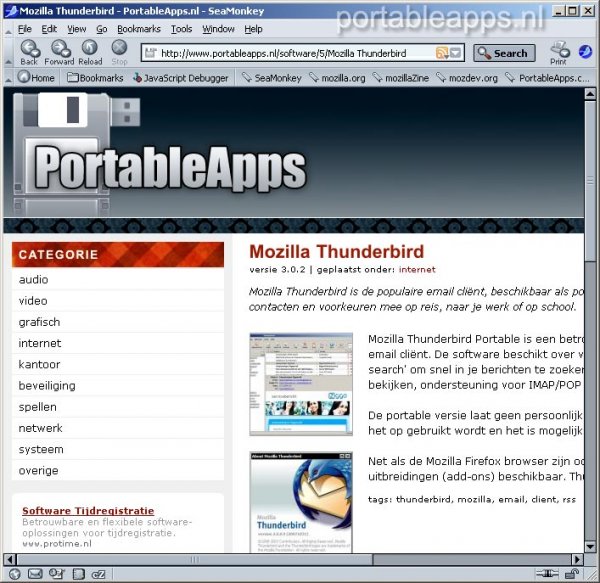The height and width of the screenshot is (583, 600).
Task: Click the security padlock status icon
Action: [x=572, y=574]
